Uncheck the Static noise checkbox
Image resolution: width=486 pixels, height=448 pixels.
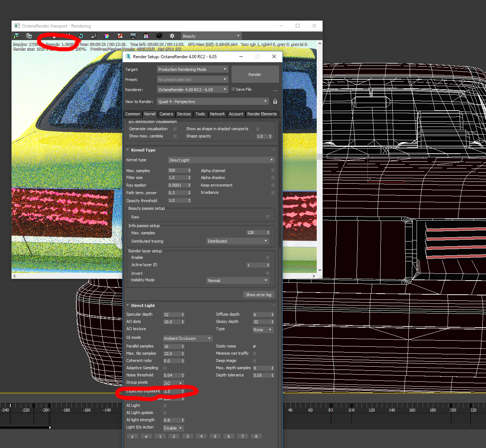[x=255, y=346]
